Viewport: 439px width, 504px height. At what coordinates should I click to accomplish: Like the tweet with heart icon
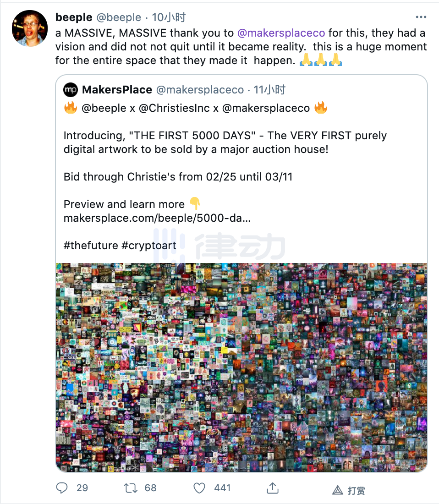(199, 488)
